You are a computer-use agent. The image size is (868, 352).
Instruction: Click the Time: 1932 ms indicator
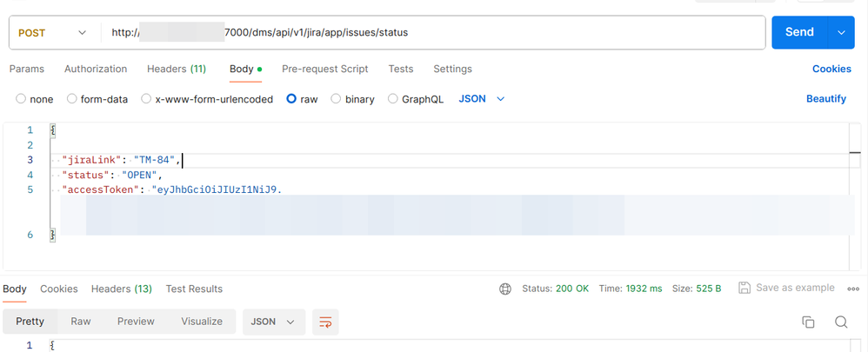pos(631,289)
